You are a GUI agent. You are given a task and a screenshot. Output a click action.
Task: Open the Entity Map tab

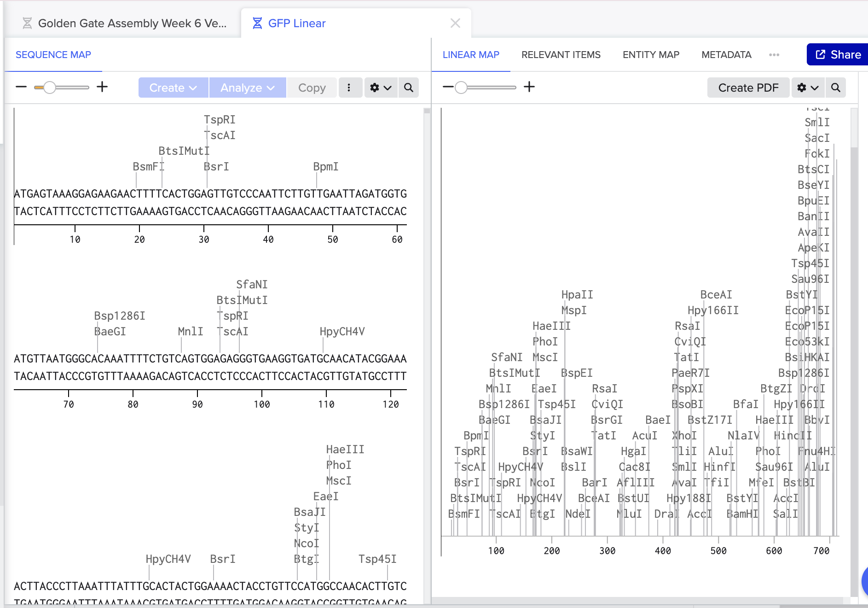[651, 55]
